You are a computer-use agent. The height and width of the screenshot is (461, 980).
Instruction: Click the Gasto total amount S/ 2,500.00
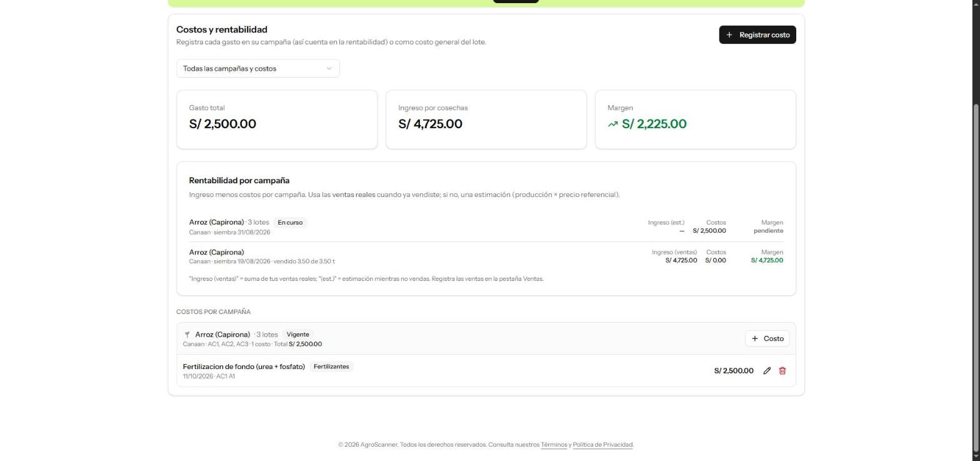point(222,124)
